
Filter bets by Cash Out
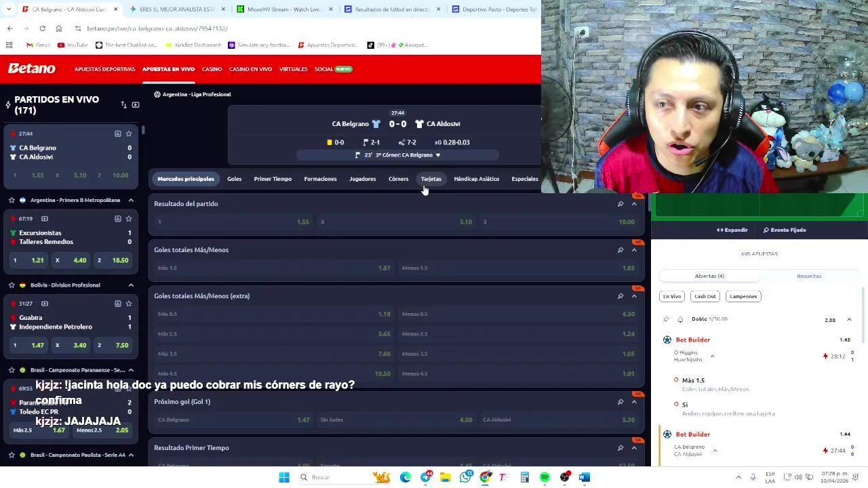click(x=705, y=296)
